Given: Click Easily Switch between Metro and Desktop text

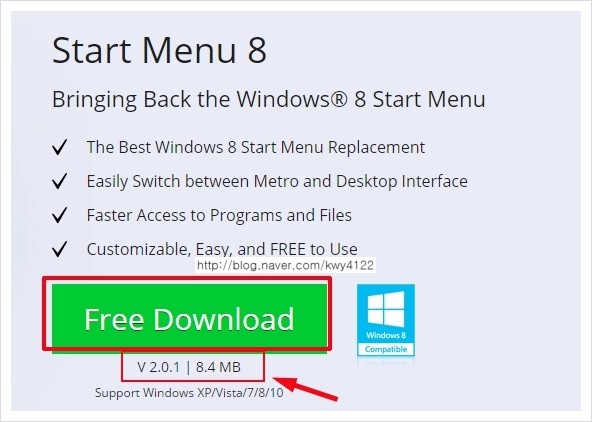Looking at the screenshot, I should click(277, 181).
